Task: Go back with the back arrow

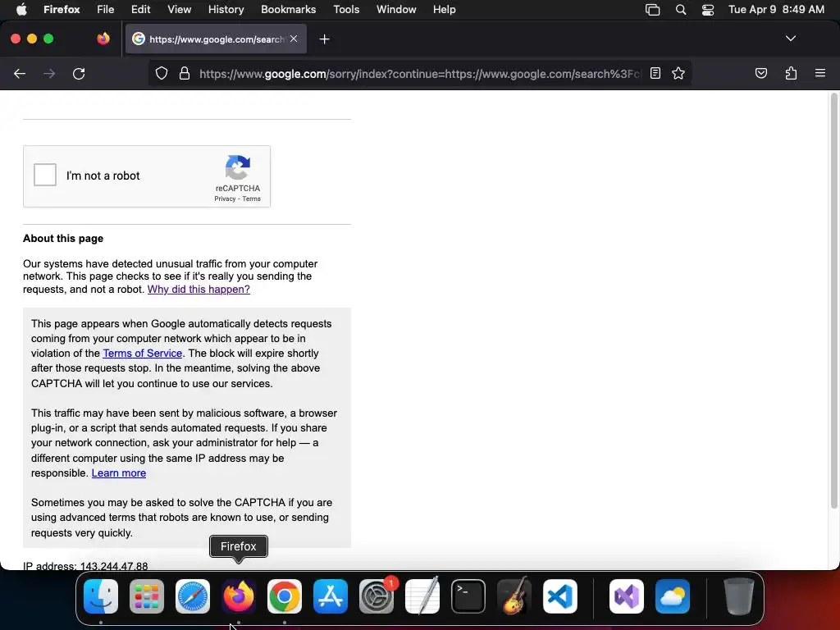Action: [20, 73]
